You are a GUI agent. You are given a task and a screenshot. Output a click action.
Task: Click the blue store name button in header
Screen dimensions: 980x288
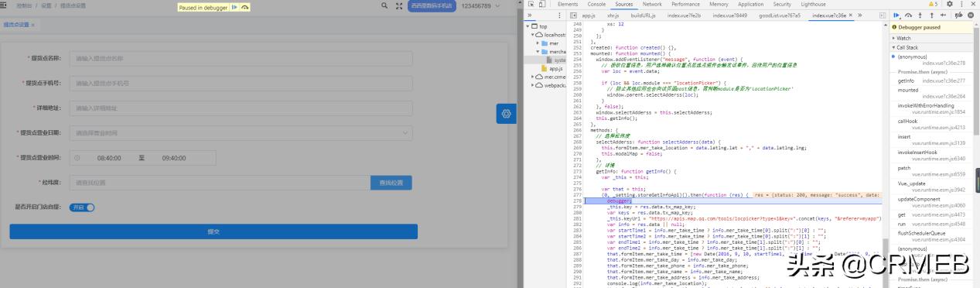coord(431,5)
